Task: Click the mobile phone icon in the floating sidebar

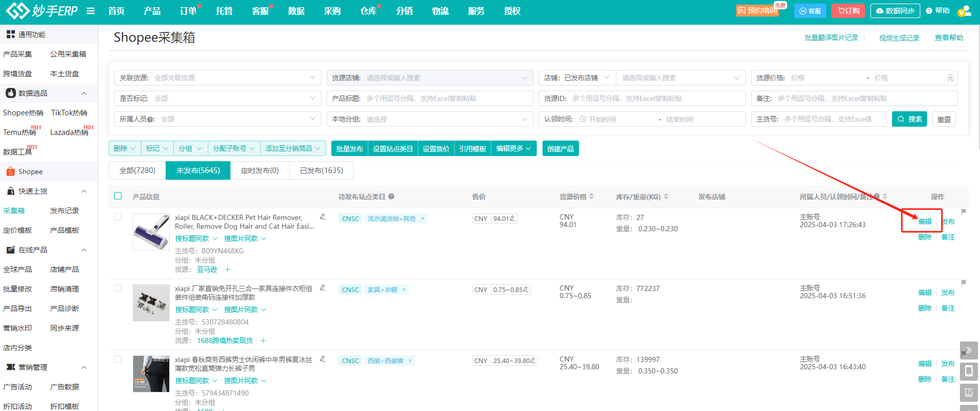Action: 969,371
